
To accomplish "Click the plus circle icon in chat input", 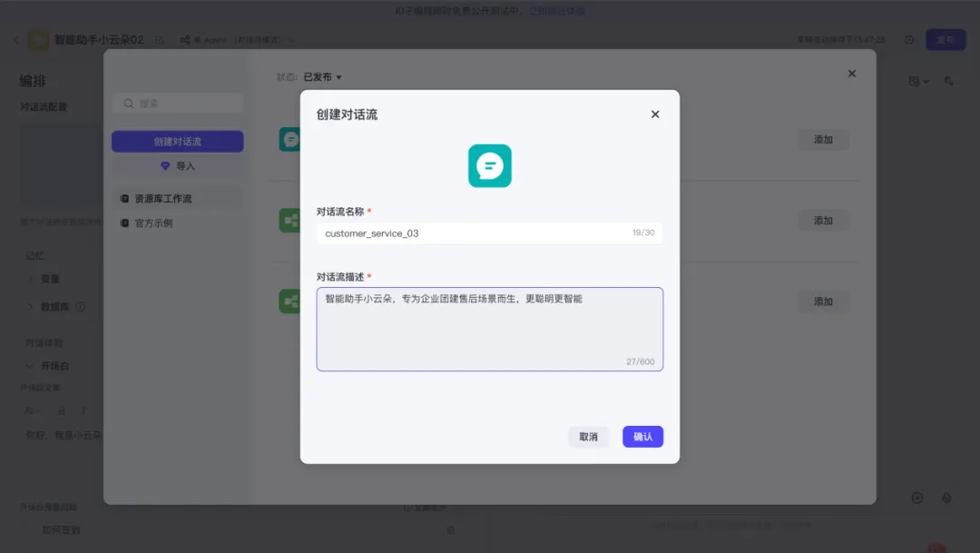I will point(917,498).
